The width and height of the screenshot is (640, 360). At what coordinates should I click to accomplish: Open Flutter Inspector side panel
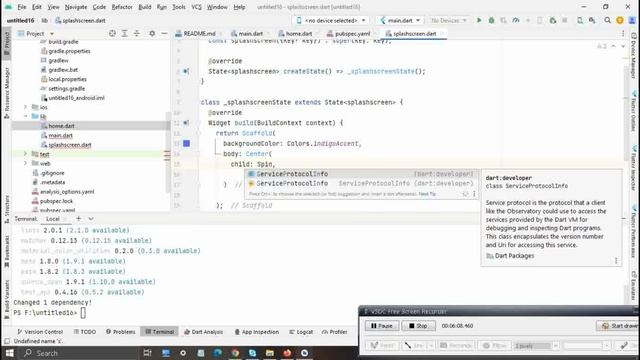click(x=634, y=168)
